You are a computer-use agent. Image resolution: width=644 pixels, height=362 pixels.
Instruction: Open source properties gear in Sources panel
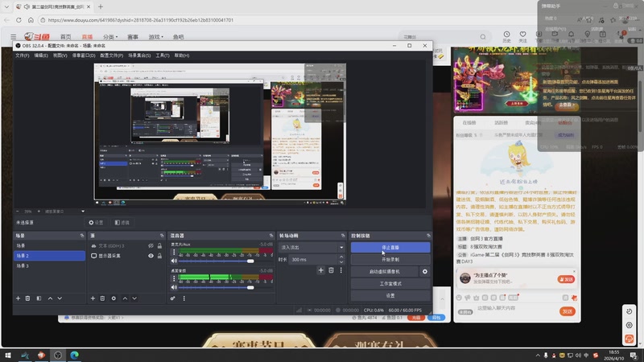114,298
